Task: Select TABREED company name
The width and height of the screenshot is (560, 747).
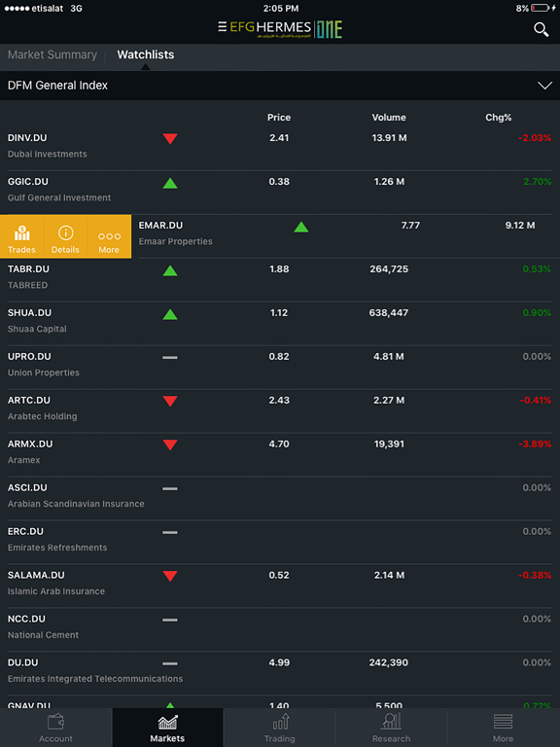Action: (x=27, y=285)
